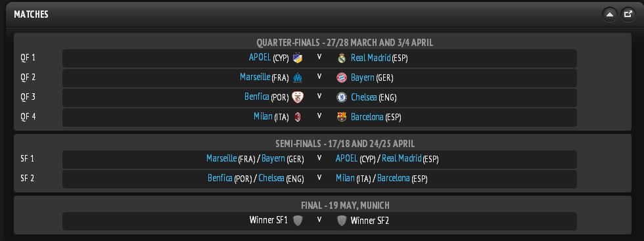644x241 pixels.
Task: Open the Barcelona link in SF 2
Action: point(394,178)
